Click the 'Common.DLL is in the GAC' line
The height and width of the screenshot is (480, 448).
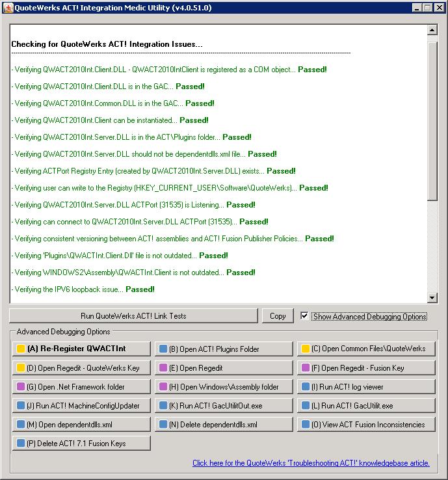[x=112, y=103]
